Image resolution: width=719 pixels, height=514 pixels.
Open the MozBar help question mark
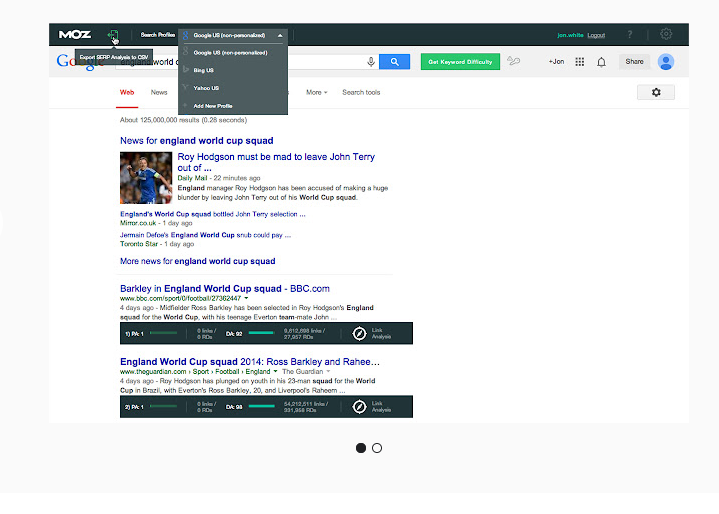click(630, 34)
